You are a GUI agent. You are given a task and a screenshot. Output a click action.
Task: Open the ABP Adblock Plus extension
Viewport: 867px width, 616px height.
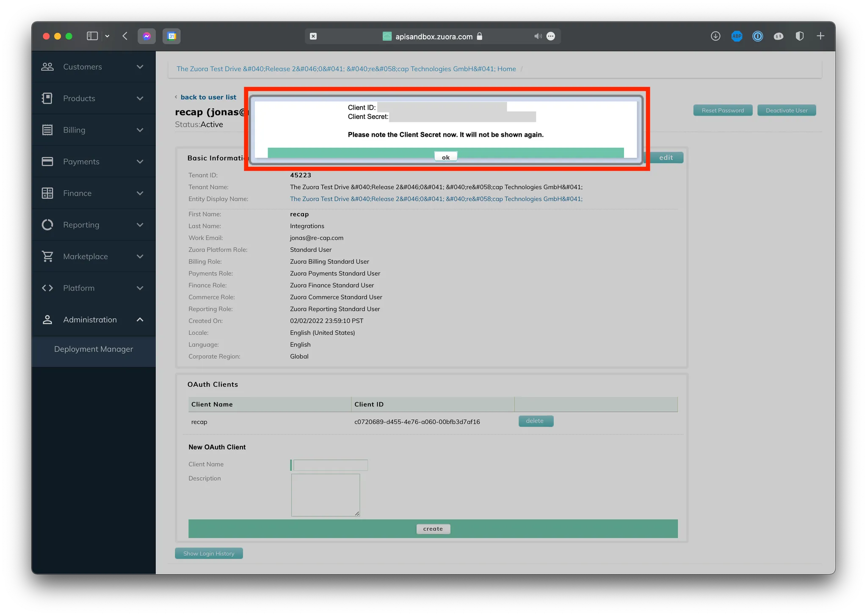737,36
